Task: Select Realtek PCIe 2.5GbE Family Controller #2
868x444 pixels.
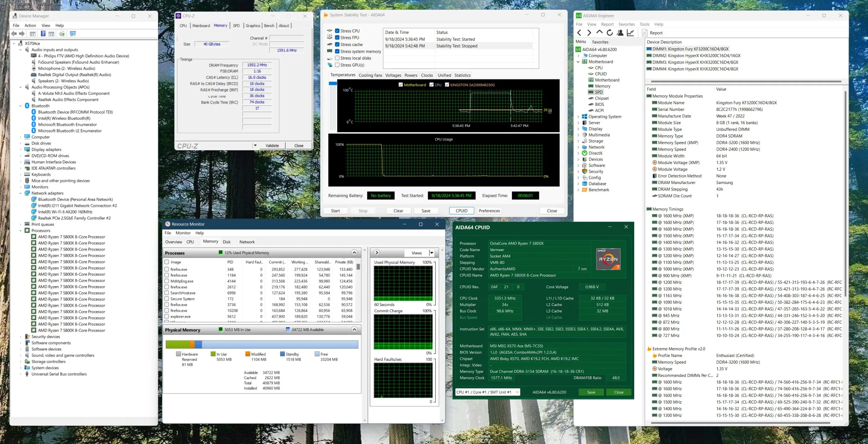Action: pyautogui.click(x=74, y=218)
